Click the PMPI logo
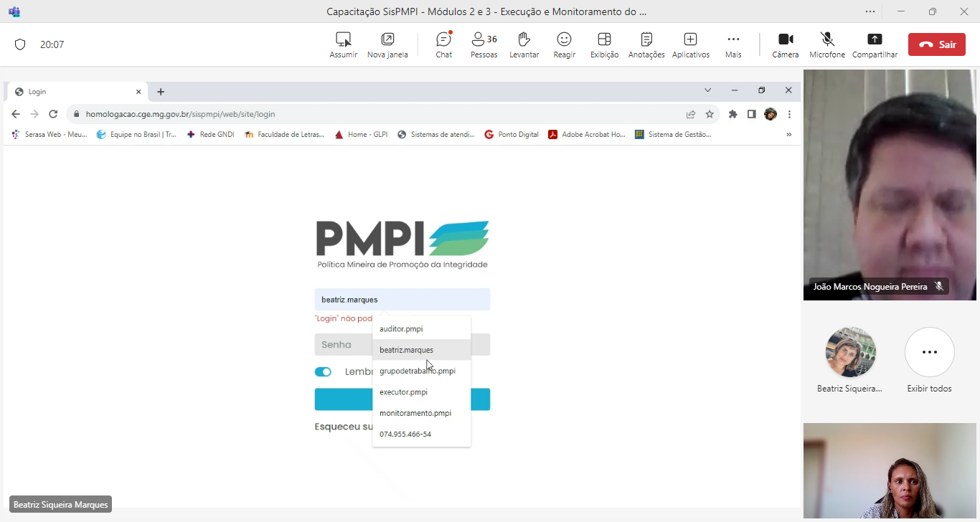This screenshot has height=522, width=980. pos(402,245)
